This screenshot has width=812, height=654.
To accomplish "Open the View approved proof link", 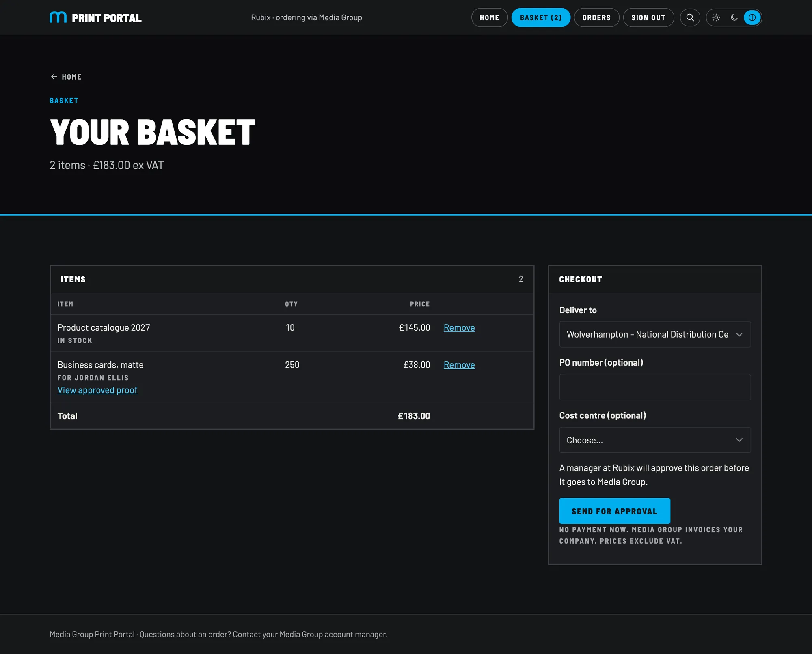I will [x=97, y=390].
